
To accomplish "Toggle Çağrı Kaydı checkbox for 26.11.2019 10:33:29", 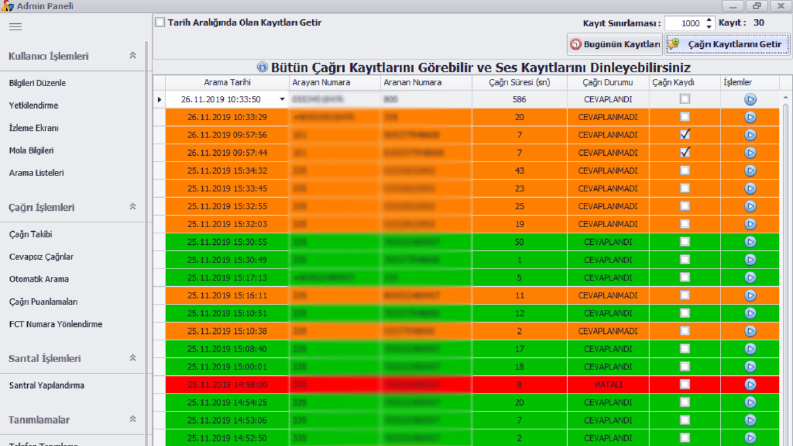I will tap(685, 117).
